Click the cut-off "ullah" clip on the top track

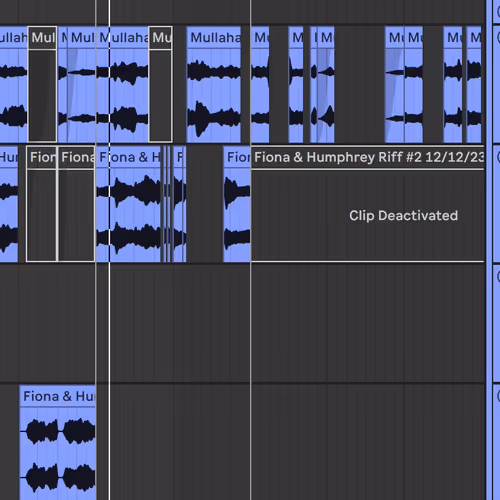click(13, 84)
